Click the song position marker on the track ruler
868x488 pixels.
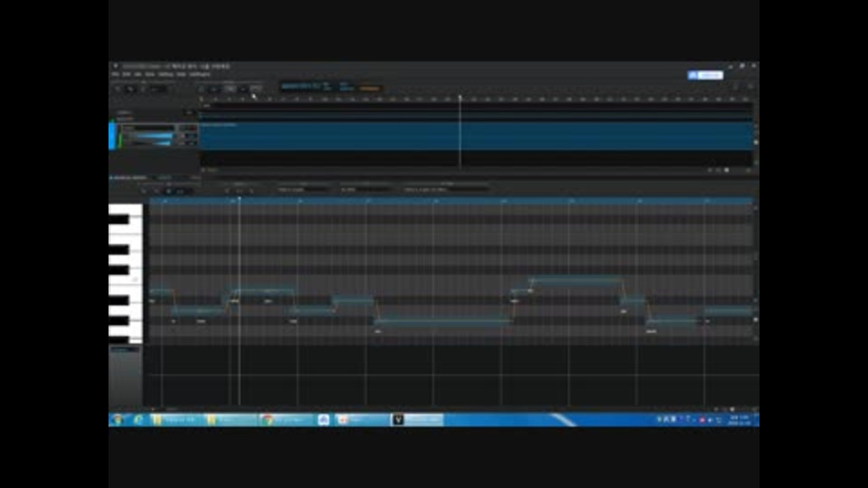[459, 98]
